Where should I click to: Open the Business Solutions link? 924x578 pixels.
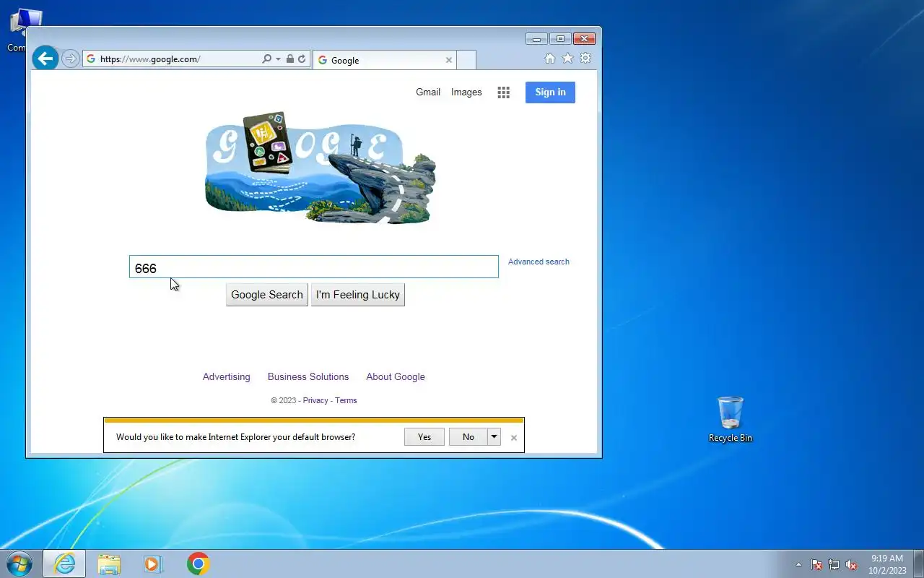308,376
